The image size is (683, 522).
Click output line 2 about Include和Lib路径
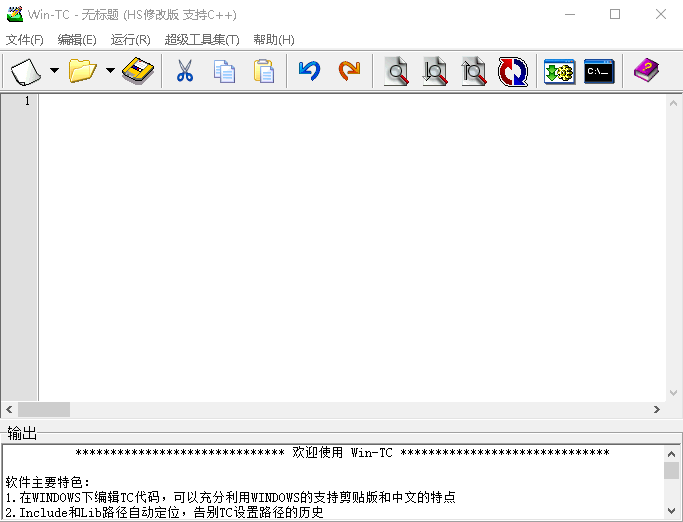click(x=164, y=512)
